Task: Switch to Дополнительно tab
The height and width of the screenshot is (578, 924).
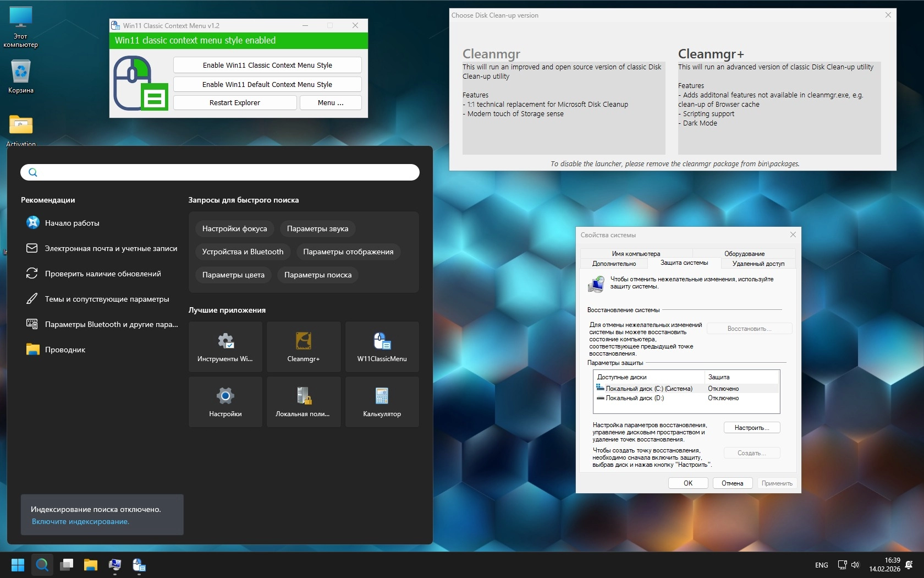Action: (614, 264)
